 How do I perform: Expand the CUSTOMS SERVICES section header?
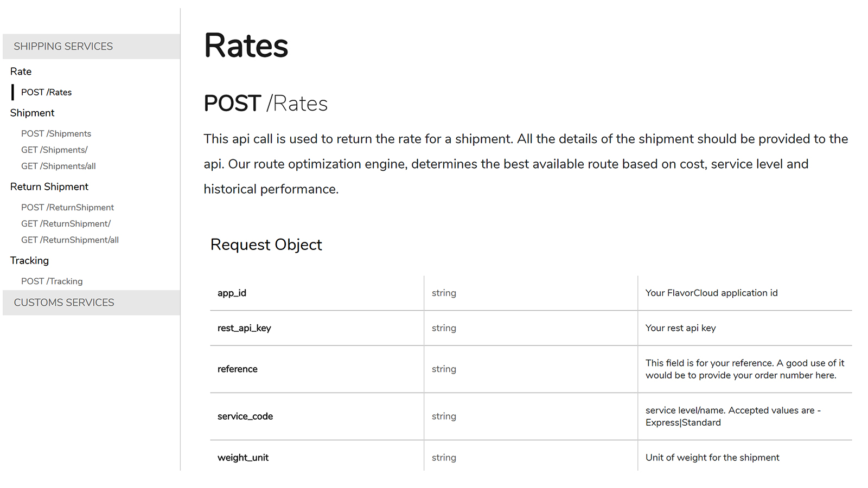coord(64,303)
